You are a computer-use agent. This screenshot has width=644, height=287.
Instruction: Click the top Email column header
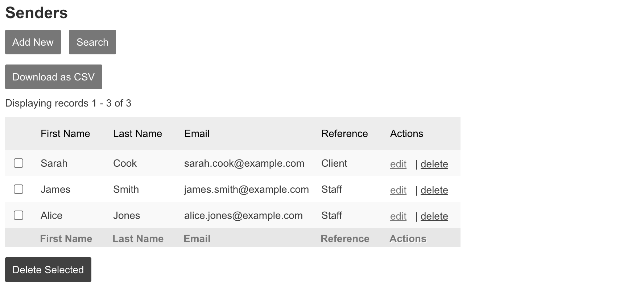197,133
